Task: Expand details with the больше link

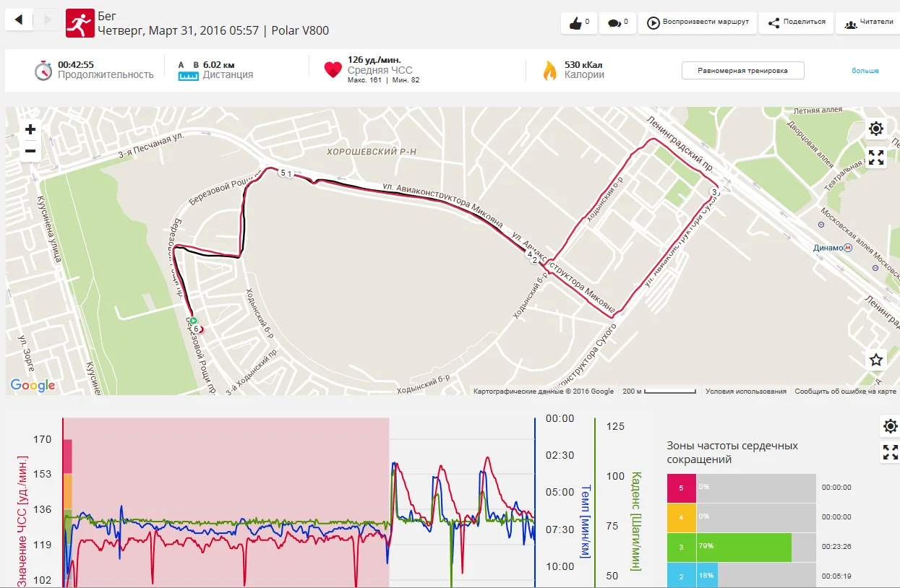Action: point(865,71)
